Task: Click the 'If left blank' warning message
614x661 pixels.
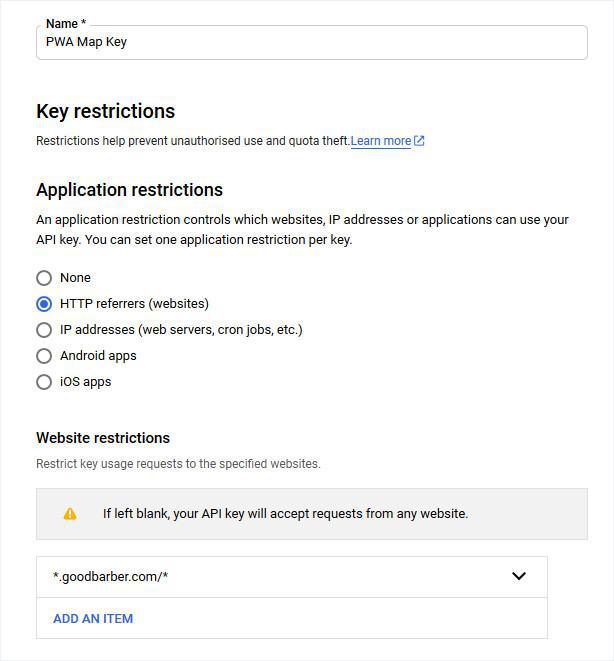Action: click(285, 514)
